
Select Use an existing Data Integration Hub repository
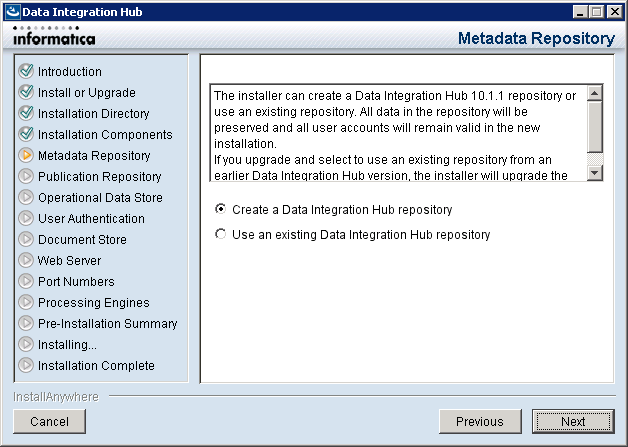(220, 234)
